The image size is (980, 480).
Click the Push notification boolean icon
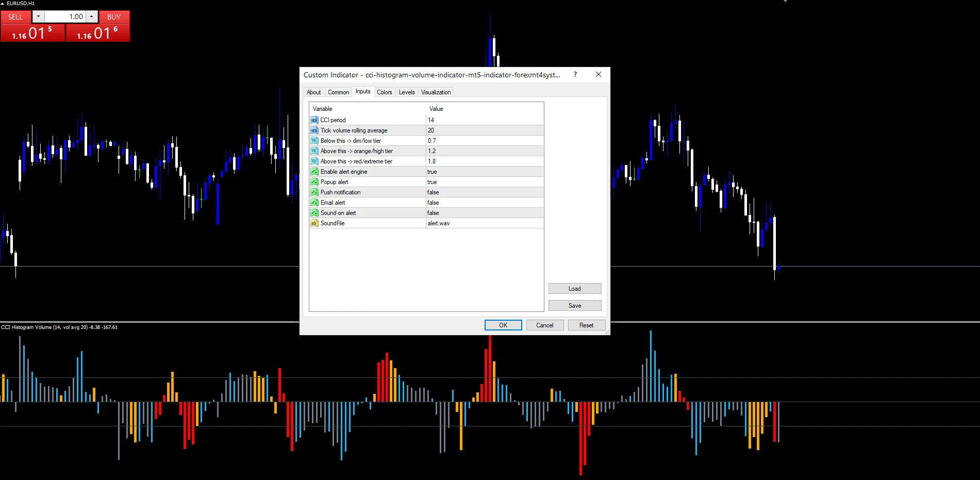coord(314,192)
